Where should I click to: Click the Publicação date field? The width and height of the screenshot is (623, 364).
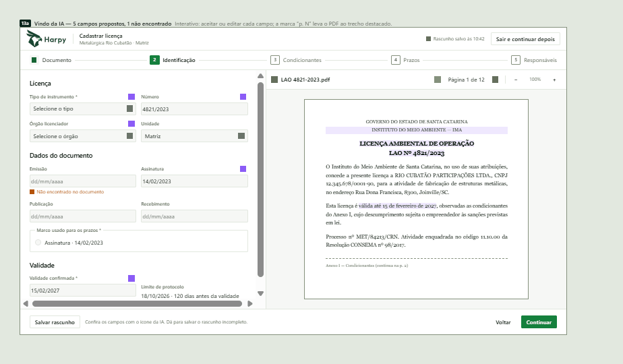point(83,216)
